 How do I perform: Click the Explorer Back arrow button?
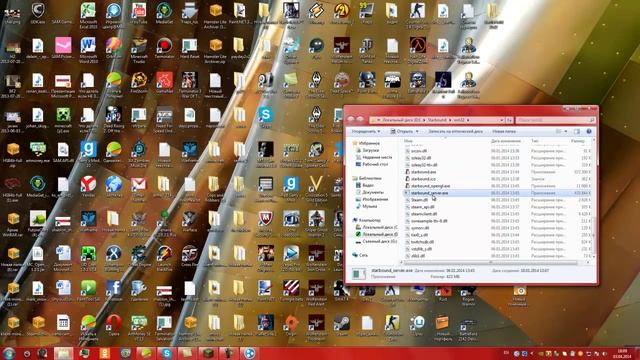coord(351,120)
